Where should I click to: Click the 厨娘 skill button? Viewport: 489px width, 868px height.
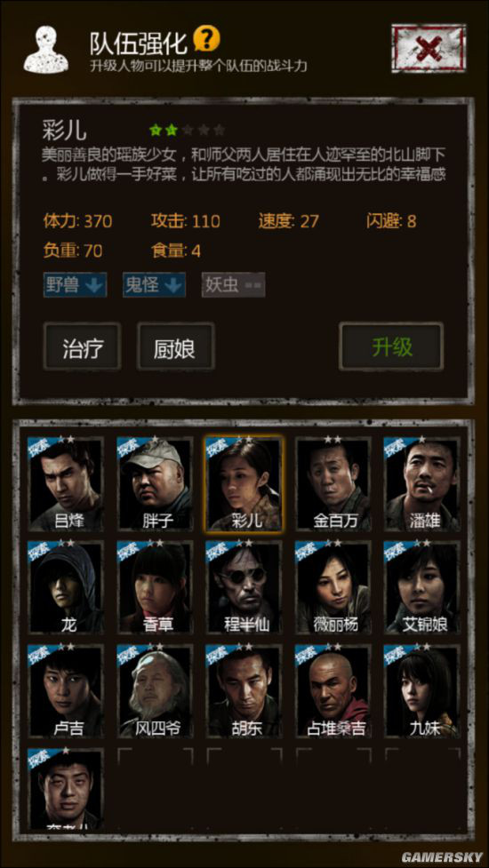pos(175,346)
